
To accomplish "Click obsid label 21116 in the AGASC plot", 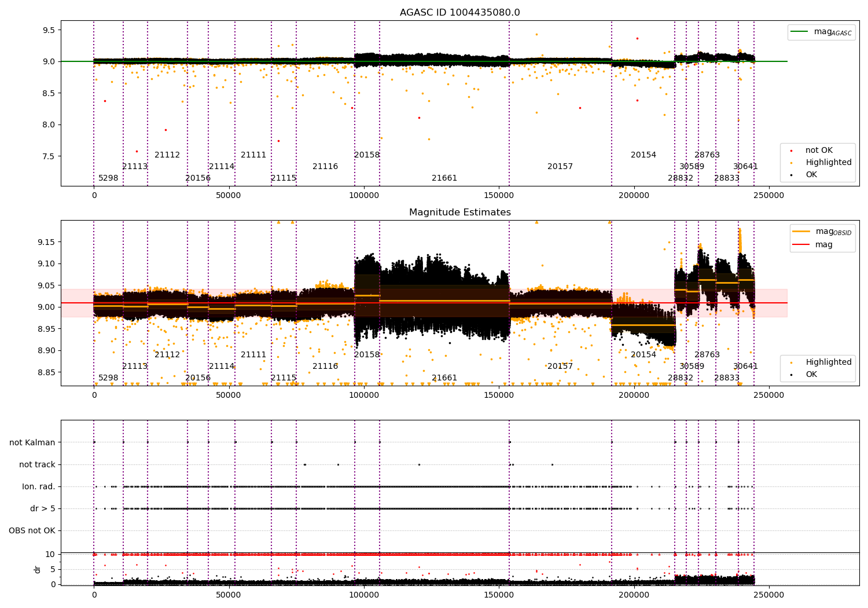I will pyautogui.click(x=325, y=167).
